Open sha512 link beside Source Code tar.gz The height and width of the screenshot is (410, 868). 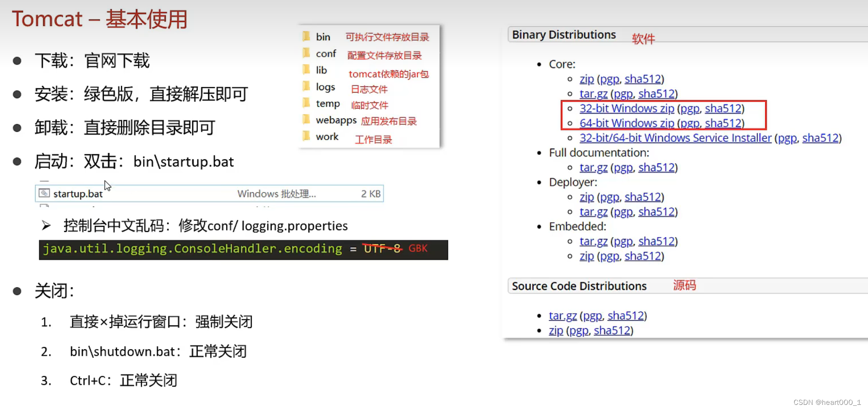[626, 316]
